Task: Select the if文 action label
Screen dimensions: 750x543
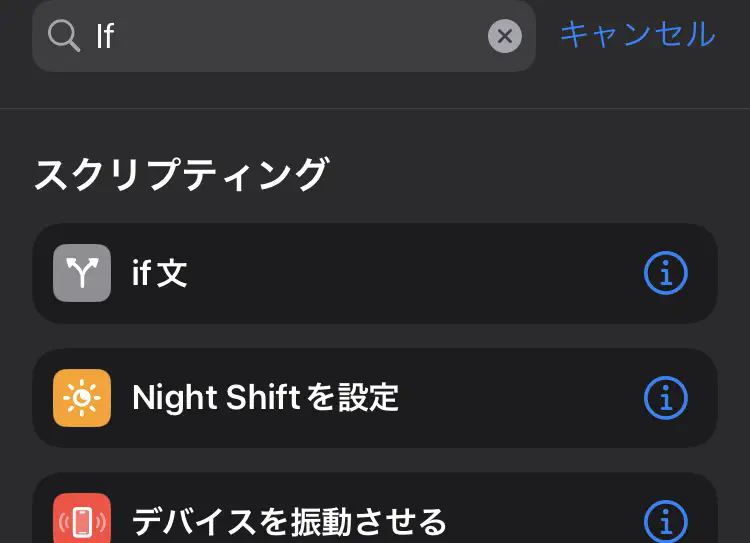Action: pos(160,273)
